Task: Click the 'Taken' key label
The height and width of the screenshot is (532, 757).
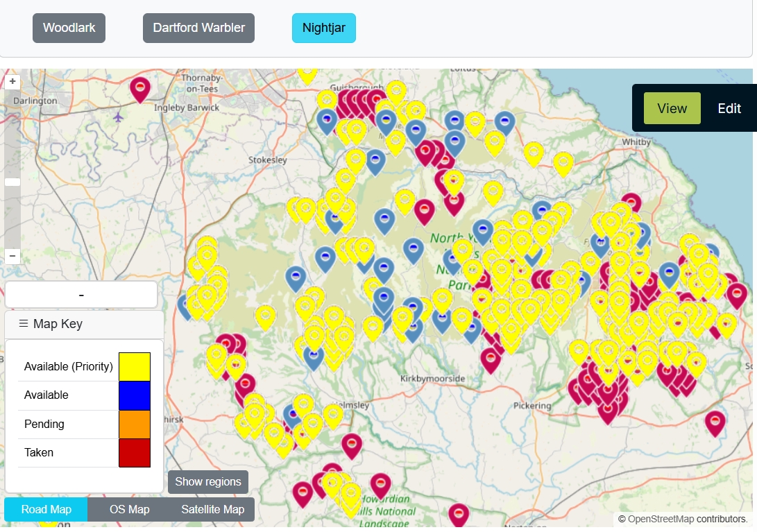Action: click(39, 453)
